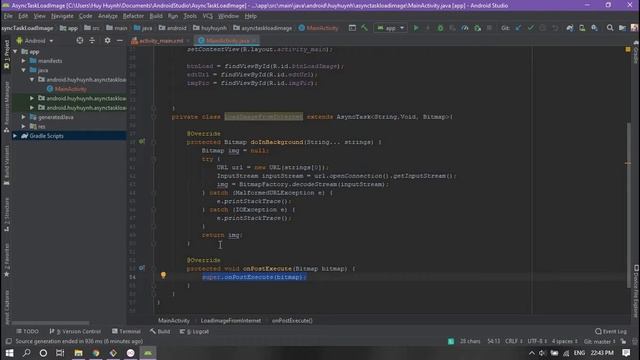This screenshot has width=640, height=360.
Task: Expand the manifests folder
Action: [x=24, y=61]
